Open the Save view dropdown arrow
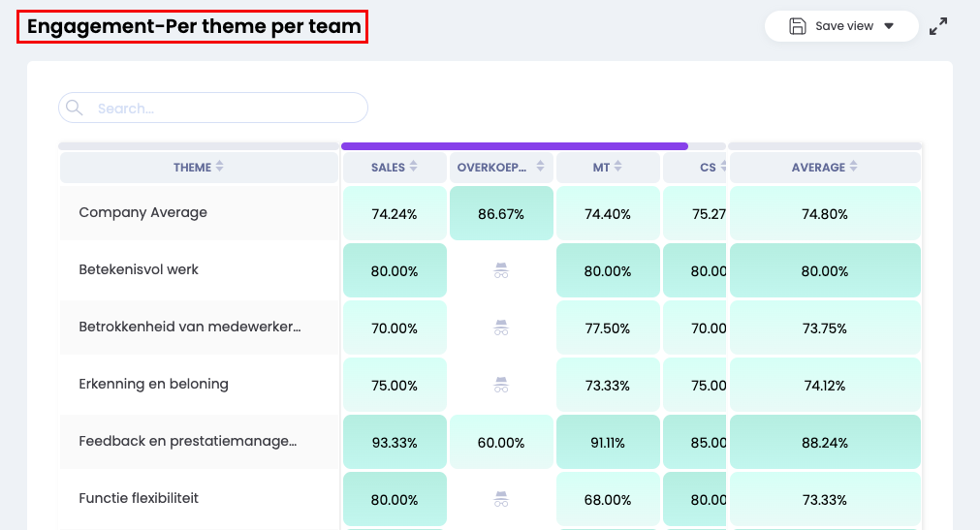The image size is (980, 530). point(889,26)
